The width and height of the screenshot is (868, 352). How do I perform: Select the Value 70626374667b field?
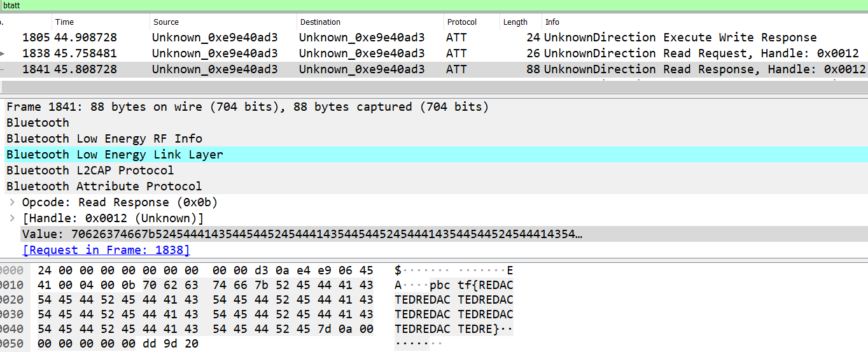[444, 234]
